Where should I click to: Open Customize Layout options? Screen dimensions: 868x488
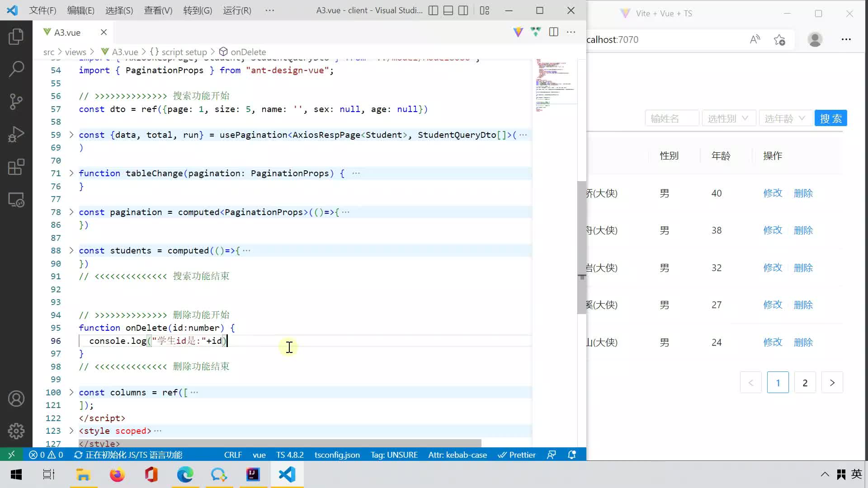tap(485, 10)
